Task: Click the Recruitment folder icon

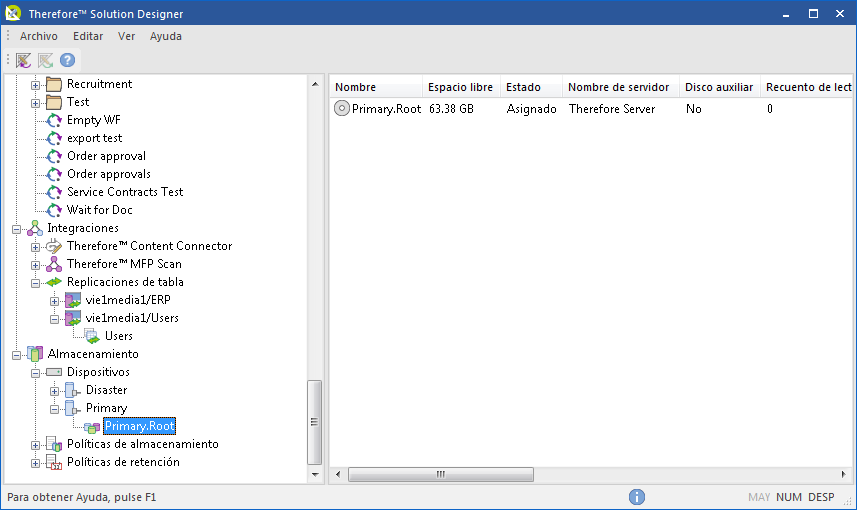Action: [54, 84]
